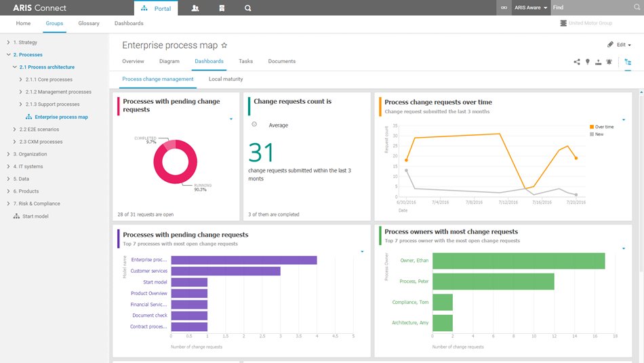Select Process change management dashboard tab
644x363 pixels.
point(158,79)
